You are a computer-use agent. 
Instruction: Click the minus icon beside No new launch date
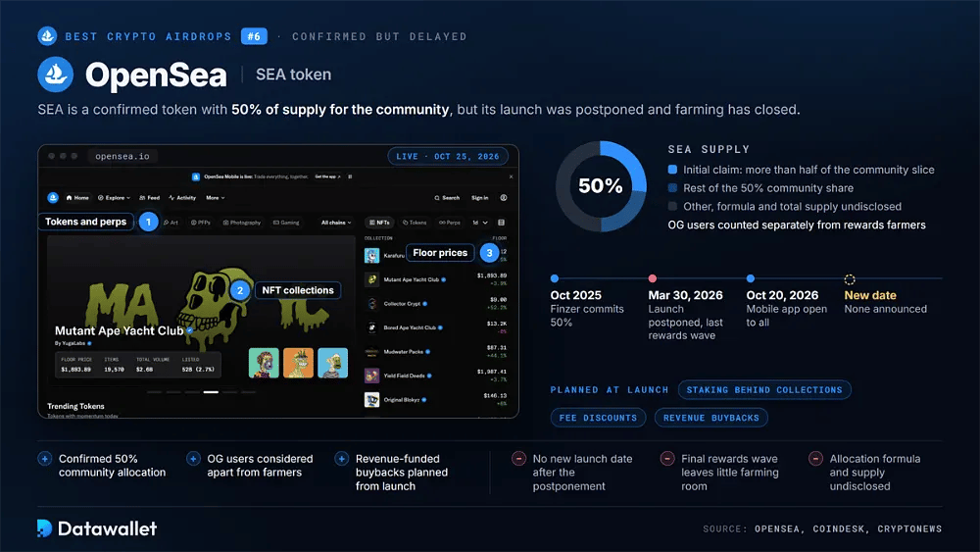tap(518, 459)
